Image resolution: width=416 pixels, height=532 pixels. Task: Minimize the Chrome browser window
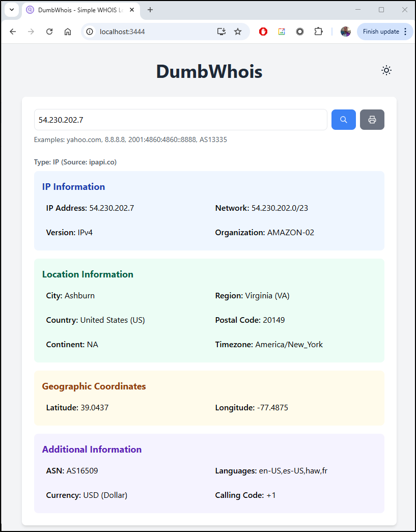[x=357, y=10]
